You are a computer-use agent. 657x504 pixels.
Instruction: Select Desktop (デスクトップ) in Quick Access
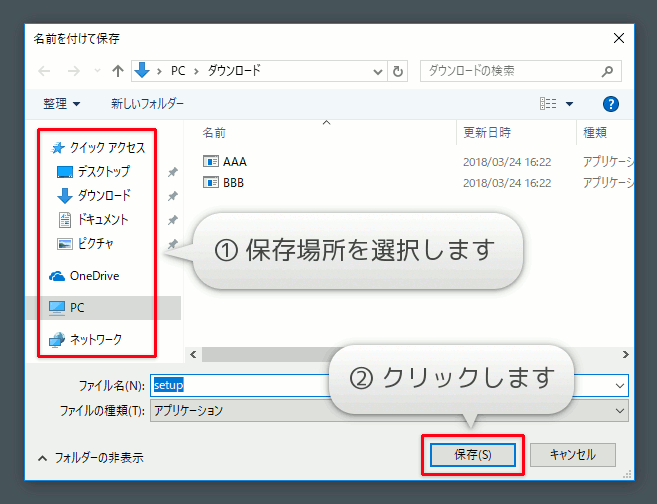click(x=103, y=171)
